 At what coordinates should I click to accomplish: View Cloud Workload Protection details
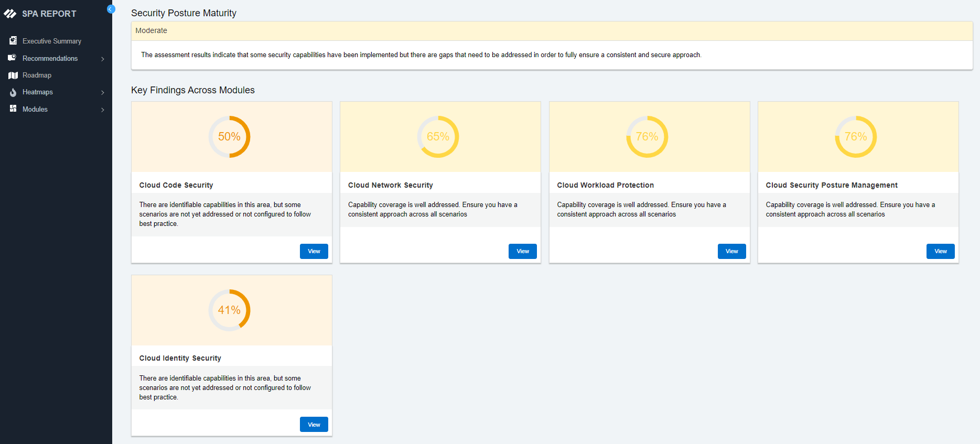(731, 251)
